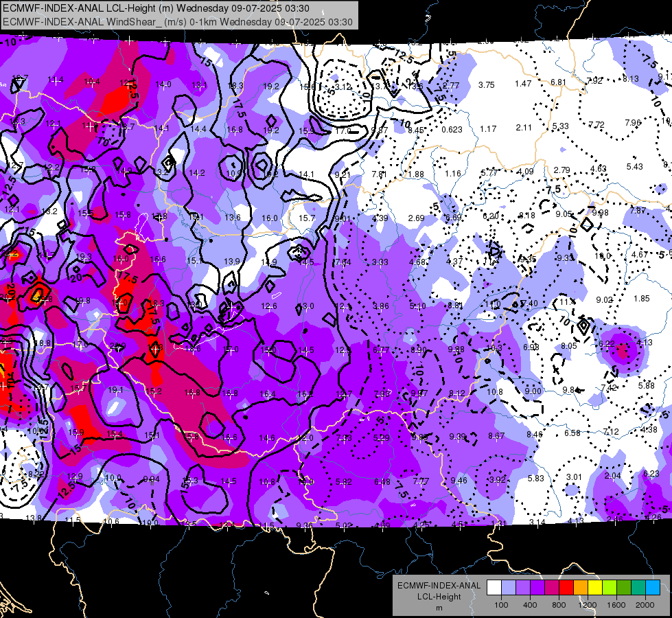Click the wind shear value 14.0

163,84
